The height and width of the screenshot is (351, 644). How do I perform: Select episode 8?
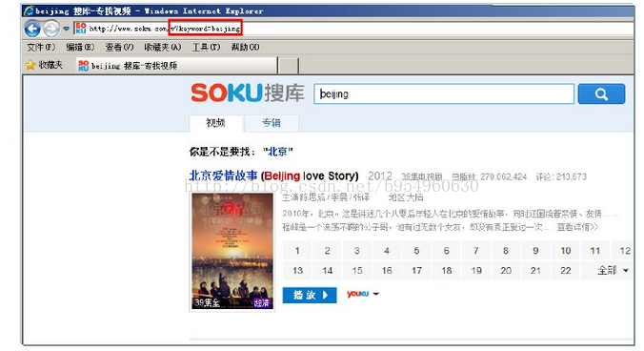tap(506, 251)
